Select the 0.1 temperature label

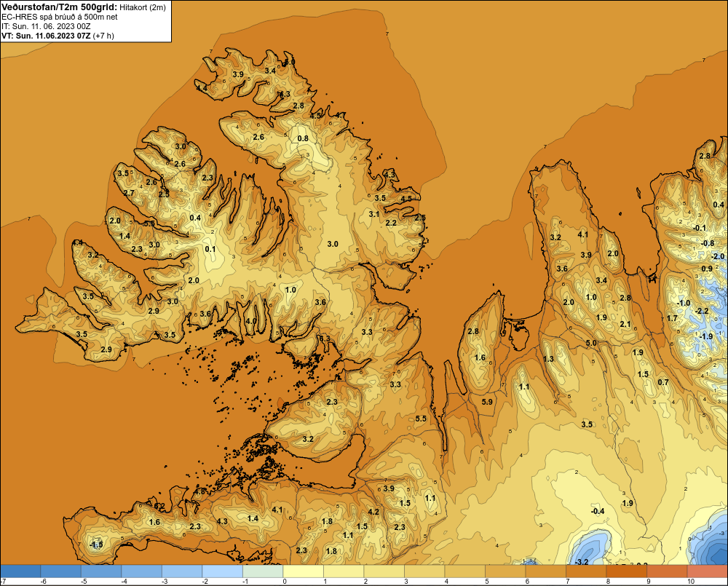(x=210, y=250)
